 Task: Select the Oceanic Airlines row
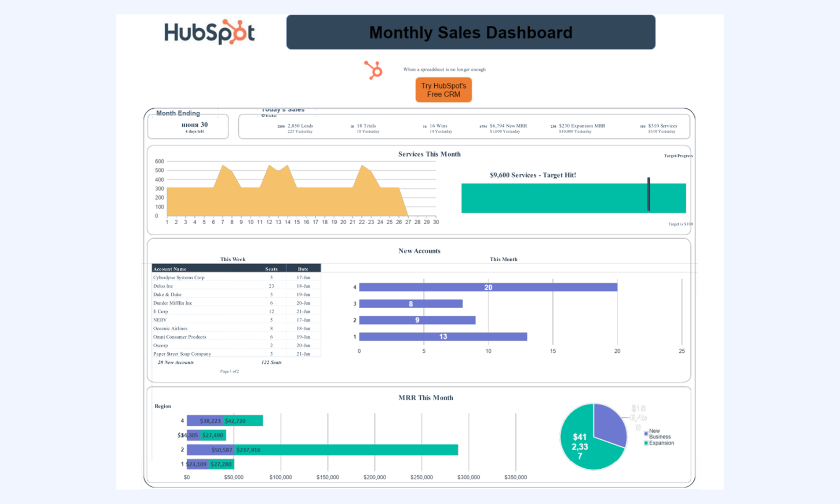click(x=236, y=328)
